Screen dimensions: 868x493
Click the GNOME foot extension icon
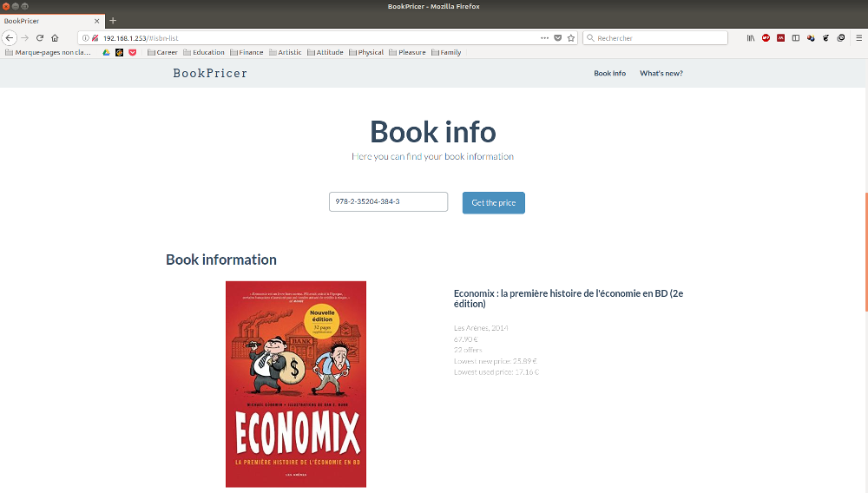click(x=826, y=38)
